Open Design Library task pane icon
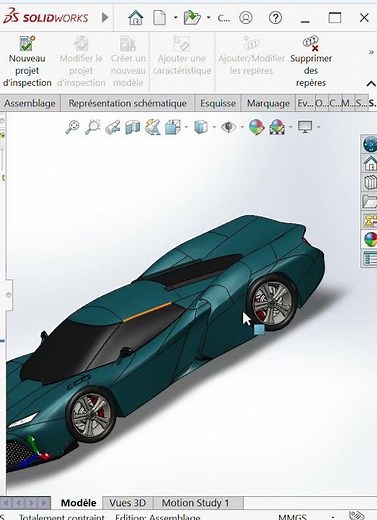Screen dimensions: 377x520 point(370,182)
